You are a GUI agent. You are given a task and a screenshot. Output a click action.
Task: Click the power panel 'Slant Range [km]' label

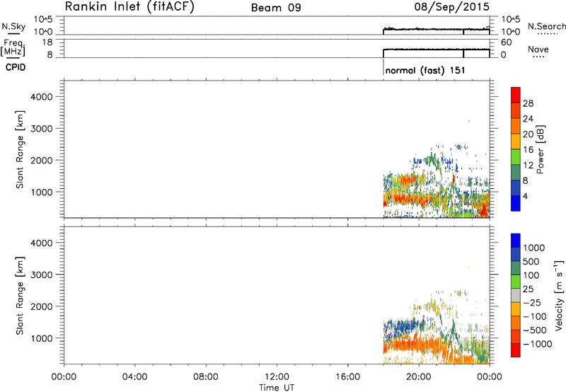click(x=20, y=149)
